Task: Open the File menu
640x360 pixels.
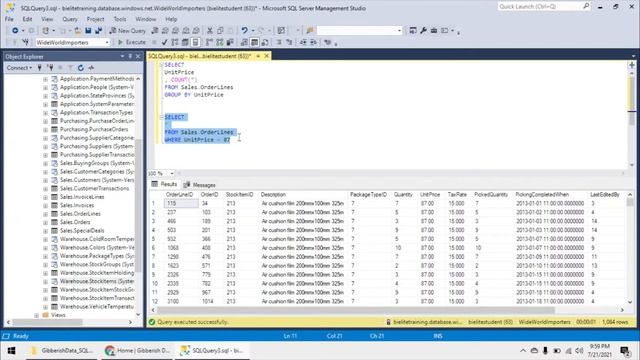Action: 9,19
